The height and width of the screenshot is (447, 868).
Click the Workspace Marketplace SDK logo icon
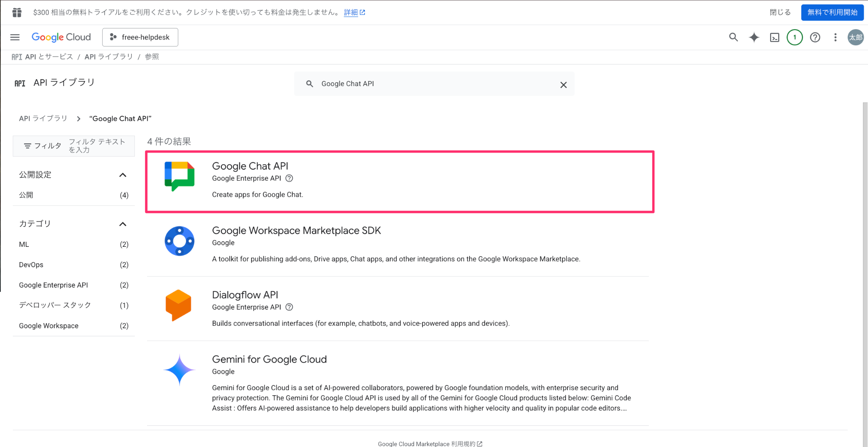pos(179,241)
